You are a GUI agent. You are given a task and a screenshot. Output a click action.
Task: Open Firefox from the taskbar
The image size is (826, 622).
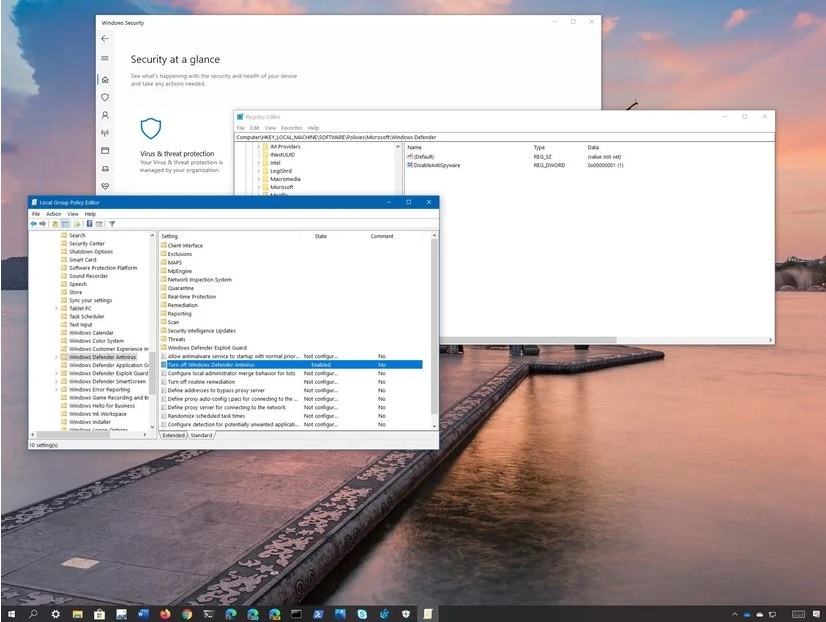pyautogui.click(x=164, y=612)
